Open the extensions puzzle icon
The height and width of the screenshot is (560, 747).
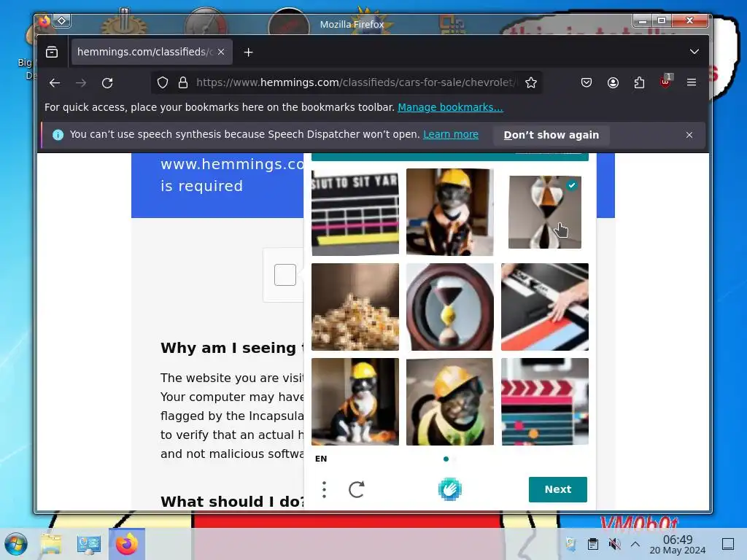click(639, 83)
